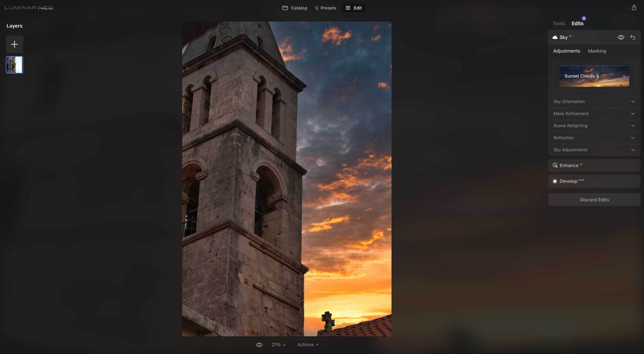The width and height of the screenshot is (644, 354).
Task: Expand the Sky Orientation section
Action: tap(594, 102)
